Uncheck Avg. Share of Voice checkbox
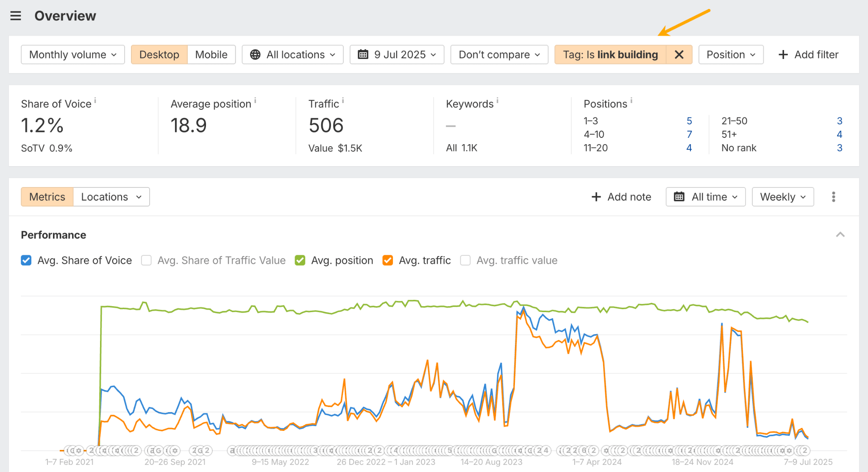Viewport: 868px width, 472px height. pyautogui.click(x=26, y=260)
